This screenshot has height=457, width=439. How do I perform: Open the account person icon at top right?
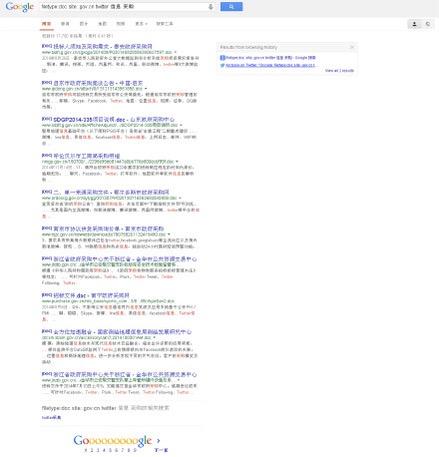pos(414,24)
